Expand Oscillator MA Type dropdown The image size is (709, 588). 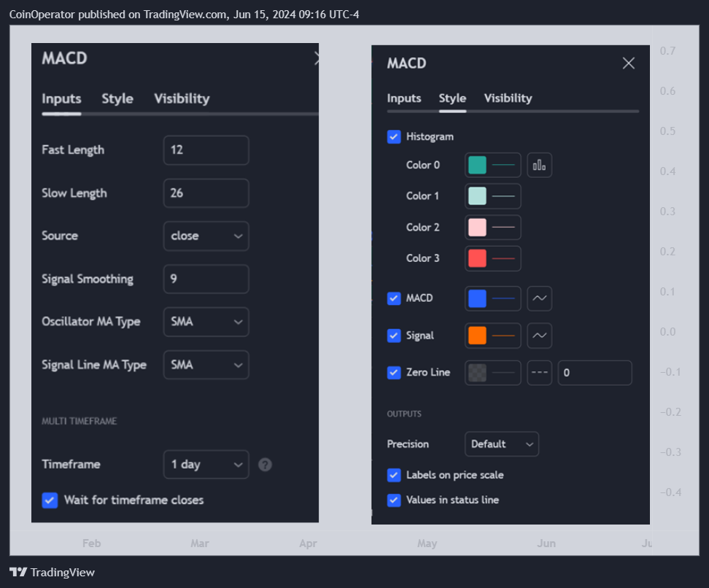(x=206, y=322)
